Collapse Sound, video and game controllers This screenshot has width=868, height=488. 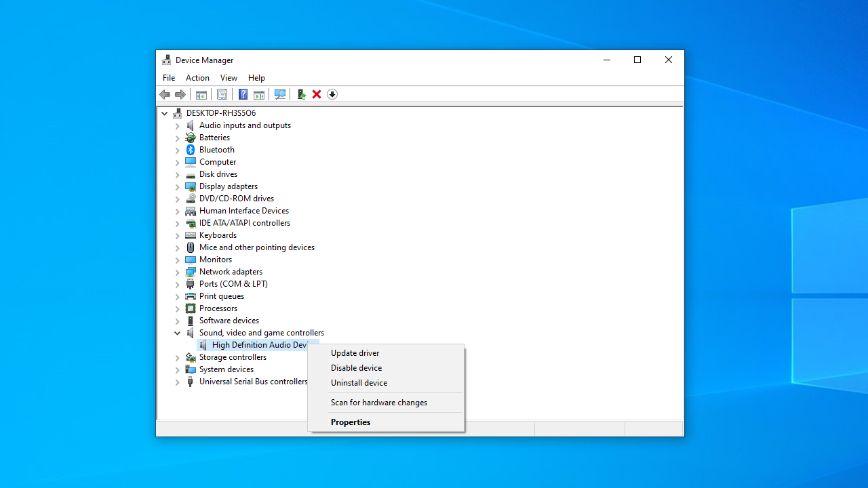point(178,333)
